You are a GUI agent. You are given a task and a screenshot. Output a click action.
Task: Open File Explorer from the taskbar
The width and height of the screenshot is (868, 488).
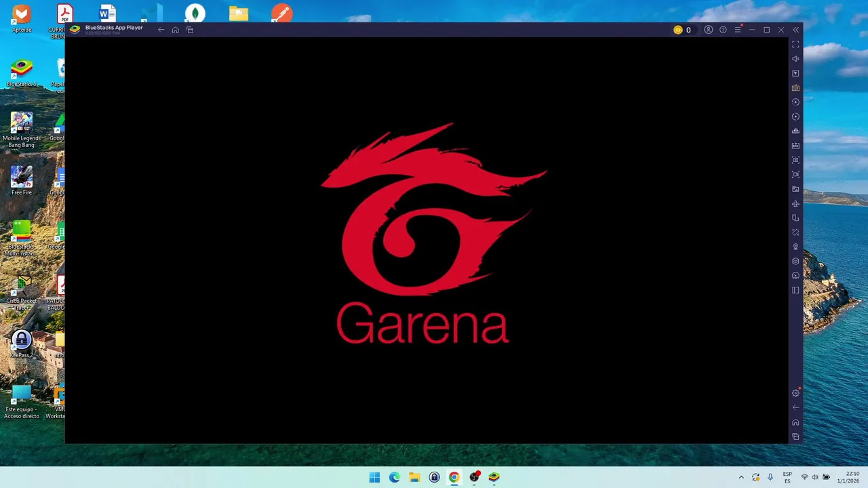[414, 477]
